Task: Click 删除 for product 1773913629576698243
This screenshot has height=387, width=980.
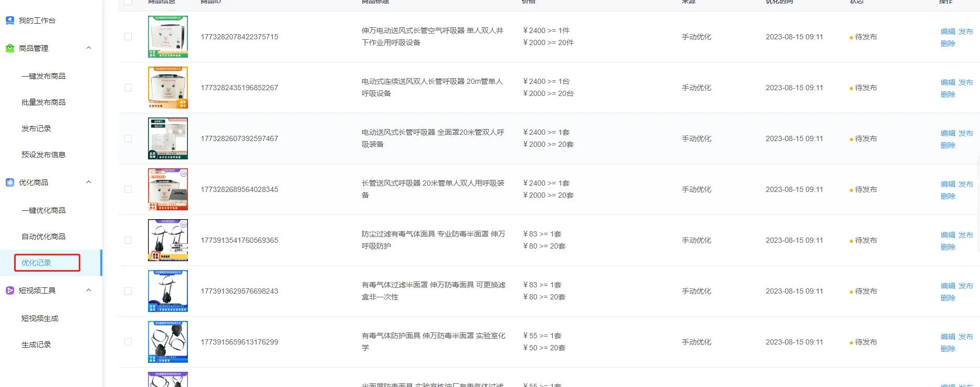Action: coord(948,298)
